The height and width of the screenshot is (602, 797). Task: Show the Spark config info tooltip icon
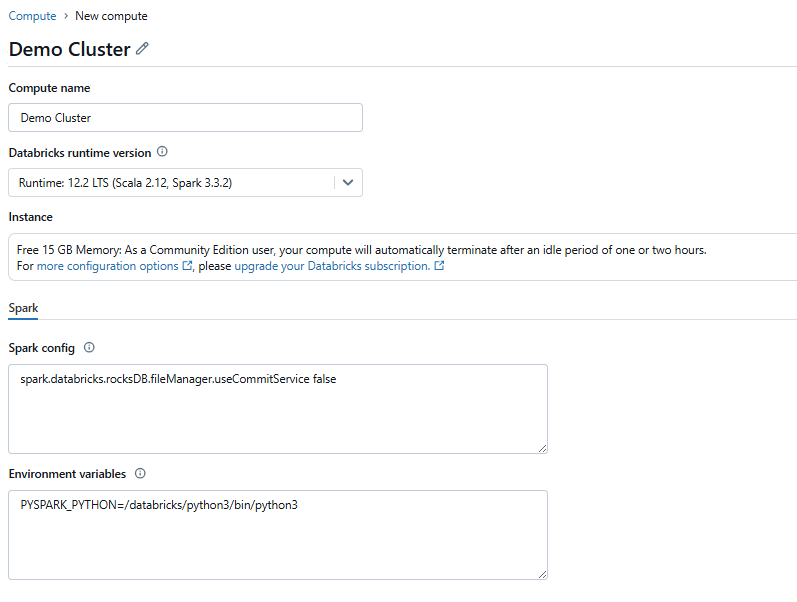(89, 347)
